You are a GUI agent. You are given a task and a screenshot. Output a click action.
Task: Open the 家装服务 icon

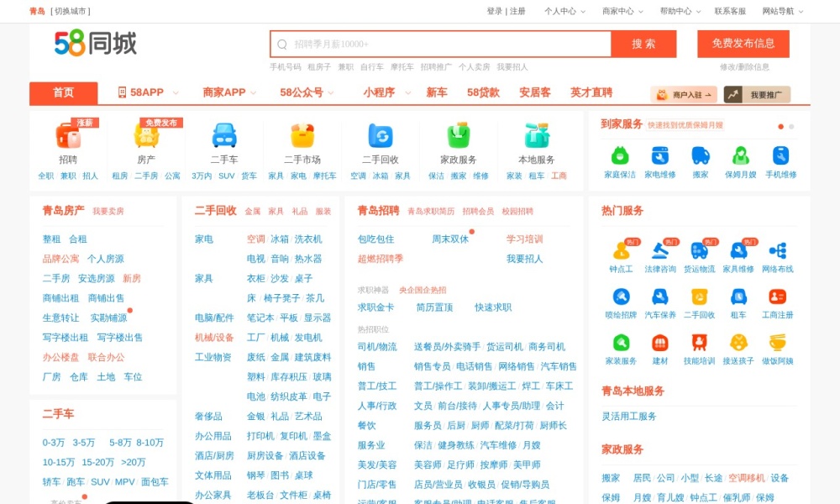point(621,342)
